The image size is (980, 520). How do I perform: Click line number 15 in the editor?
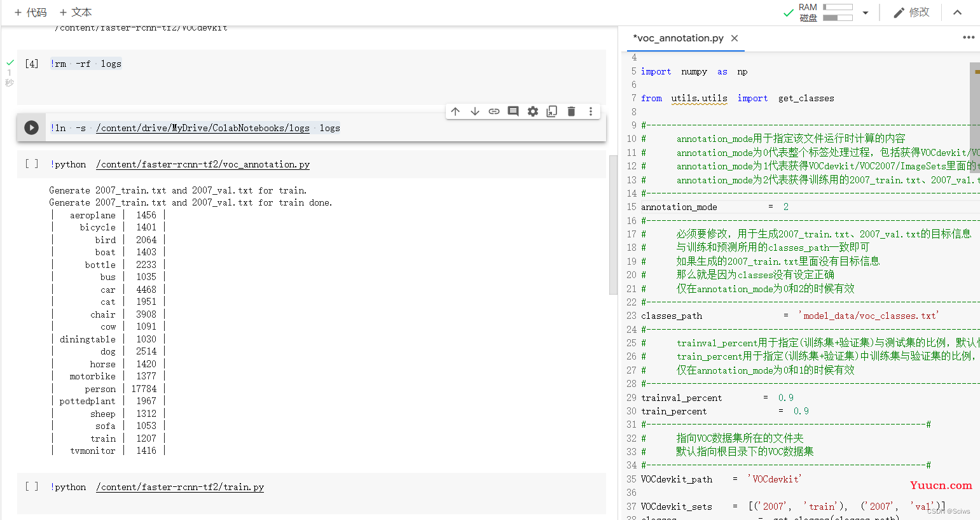click(x=631, y=207)
